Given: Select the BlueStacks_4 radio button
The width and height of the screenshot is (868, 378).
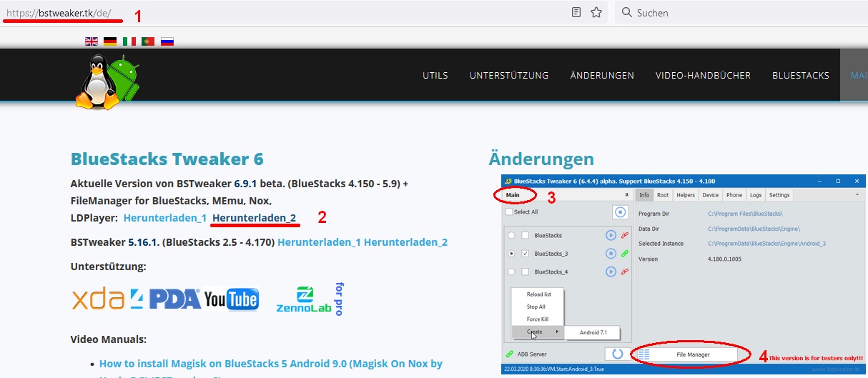Looking at the screenshot, I should [x=511, y=272].
